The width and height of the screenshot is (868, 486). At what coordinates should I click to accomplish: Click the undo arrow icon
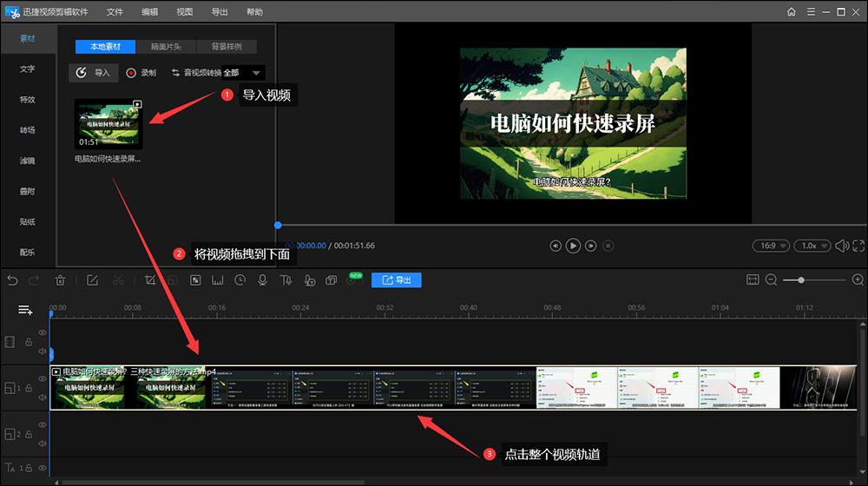click(x=12, y=280)
